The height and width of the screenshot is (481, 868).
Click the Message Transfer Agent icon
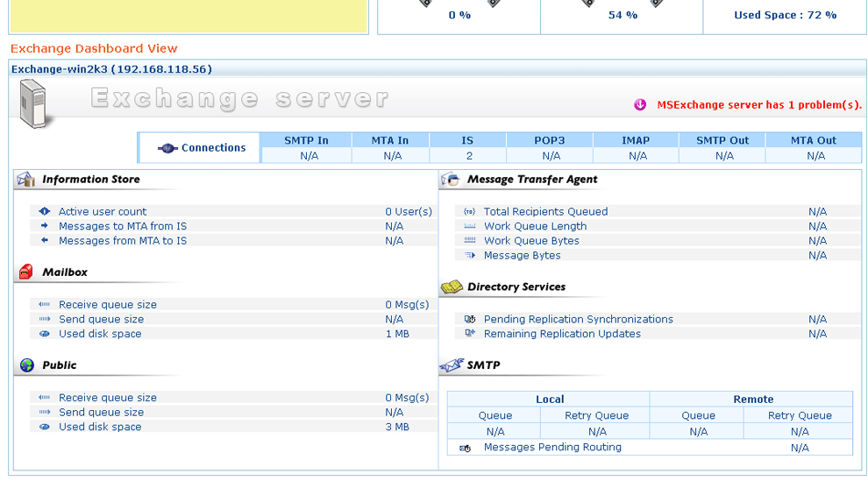click(451, 180)
